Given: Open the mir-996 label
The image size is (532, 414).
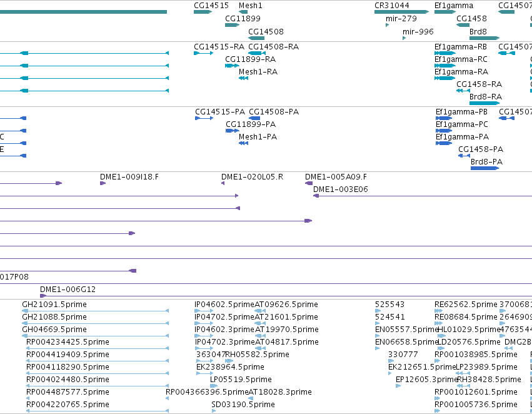Looking at the screenshot, I should (x=418, y=31).
